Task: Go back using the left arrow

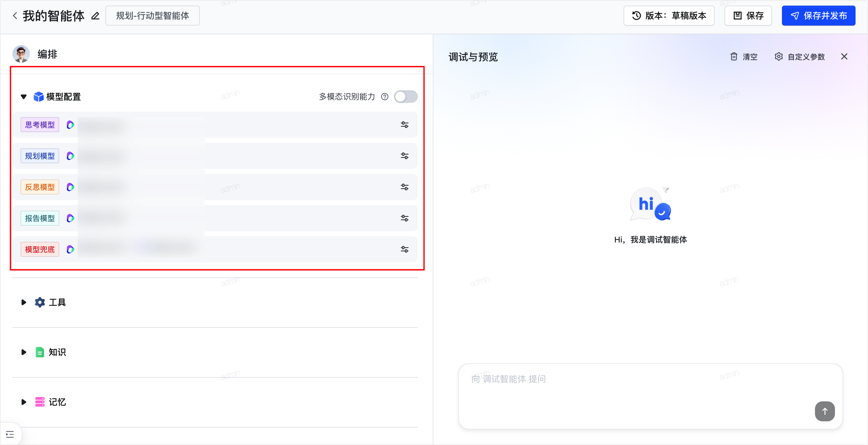Action: coord(15,16)
